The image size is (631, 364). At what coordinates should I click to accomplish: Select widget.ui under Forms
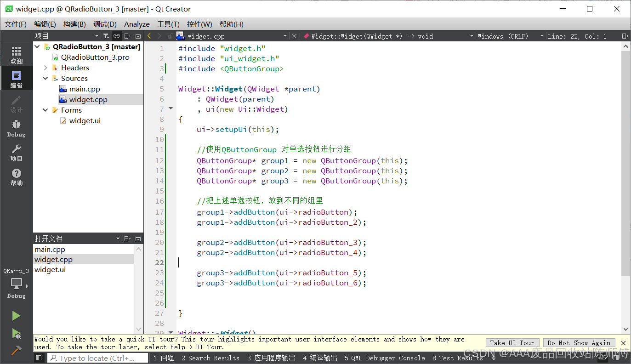click(85, 120)
